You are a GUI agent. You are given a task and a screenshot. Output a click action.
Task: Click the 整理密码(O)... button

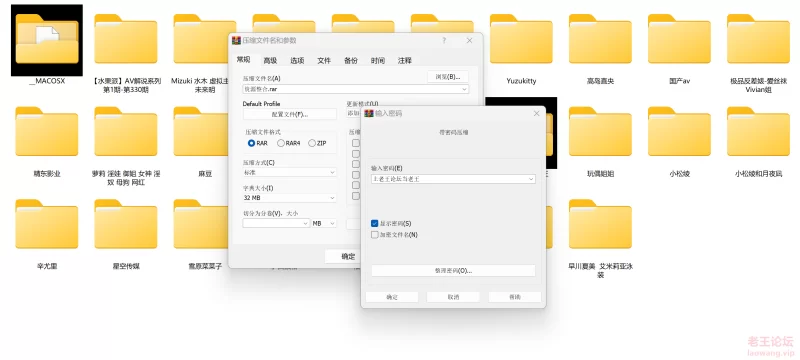coord(453,271)
